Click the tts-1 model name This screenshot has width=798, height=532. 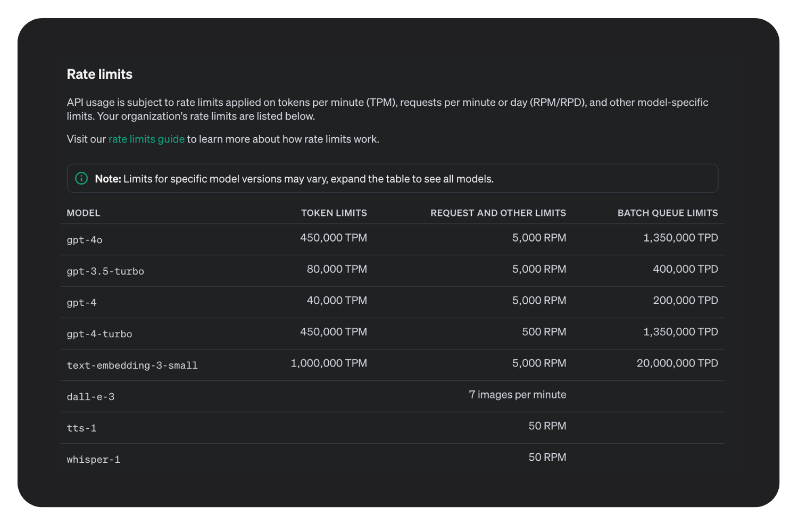pos(81,428)
